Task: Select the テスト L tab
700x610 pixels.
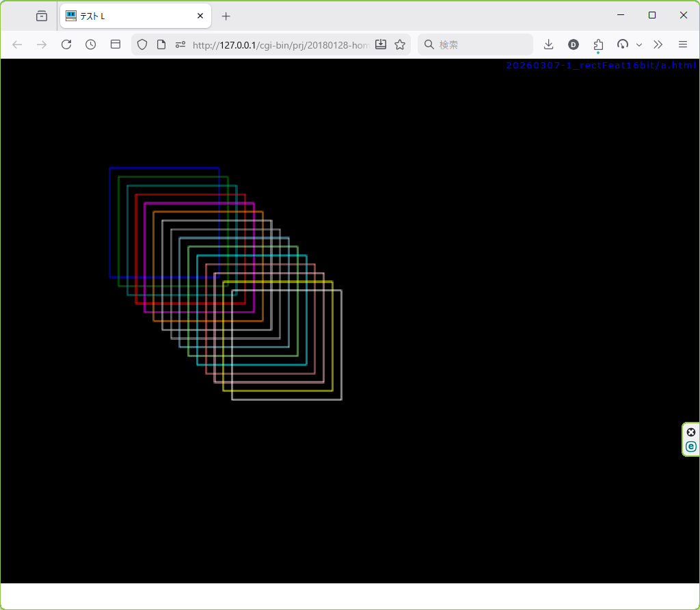Action: click(x=130, y=16)
